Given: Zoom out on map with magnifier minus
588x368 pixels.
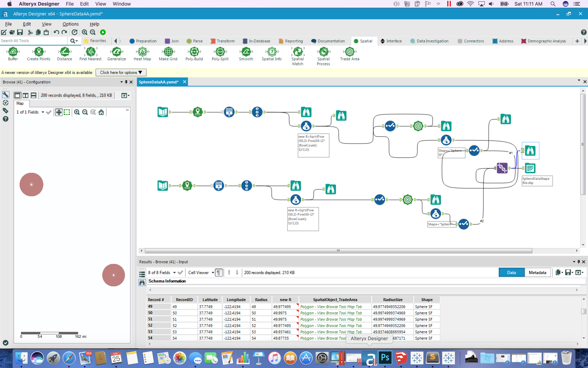Looking at the screenshot, I should 85,112.
